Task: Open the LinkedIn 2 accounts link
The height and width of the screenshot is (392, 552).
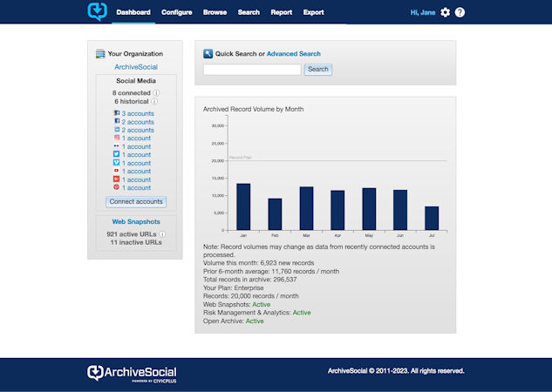Action: (138, 130)
